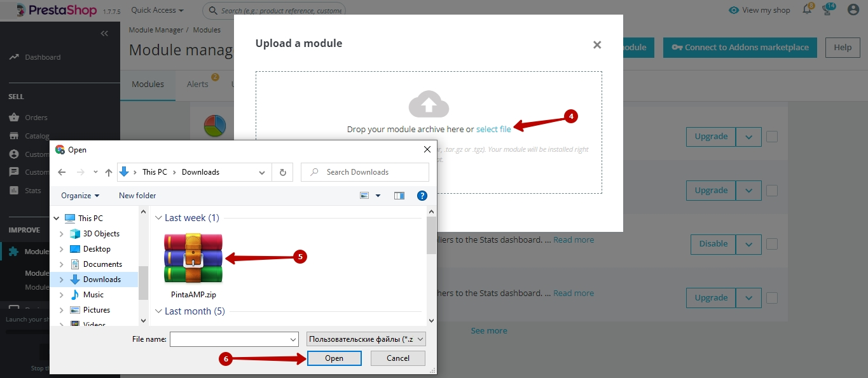The height and width of the screenshot is (378, 868).
Task: Open the Quick Access dropdown
Action: point(157,10)
